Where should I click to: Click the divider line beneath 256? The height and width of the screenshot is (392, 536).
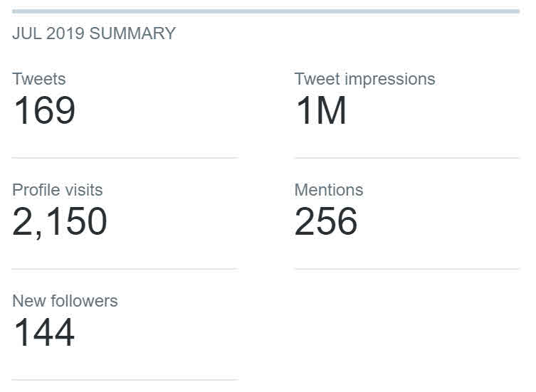[x=406, y=269]
